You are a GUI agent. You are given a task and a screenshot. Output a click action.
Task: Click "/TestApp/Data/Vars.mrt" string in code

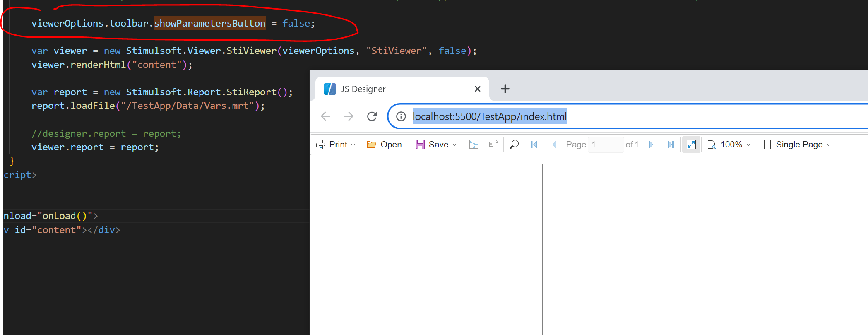[188, 106]
